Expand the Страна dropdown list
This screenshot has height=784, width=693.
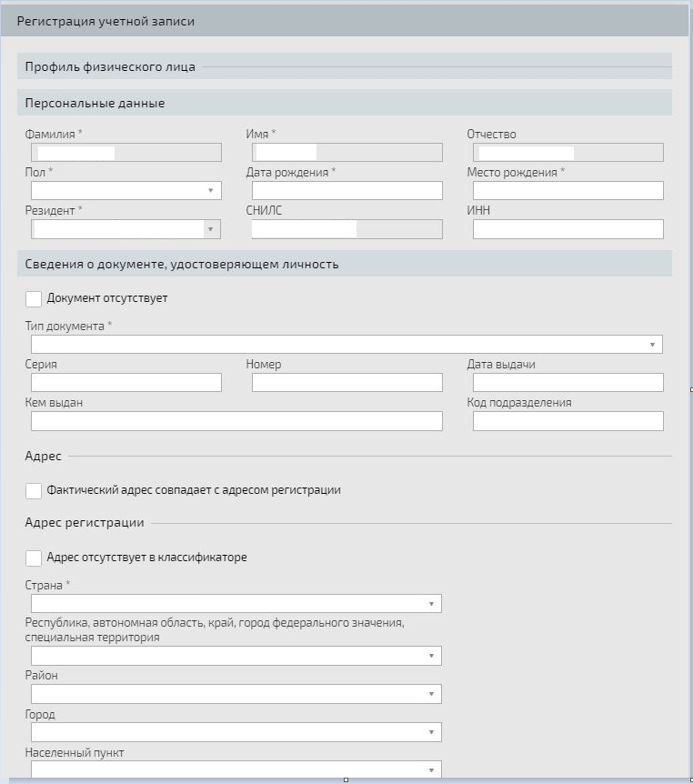pos(236,604)
